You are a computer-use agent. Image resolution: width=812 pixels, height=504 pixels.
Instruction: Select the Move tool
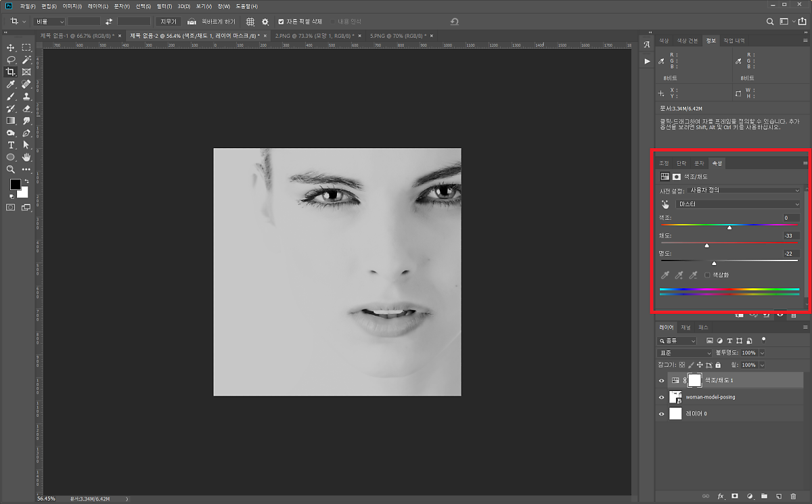11,47
